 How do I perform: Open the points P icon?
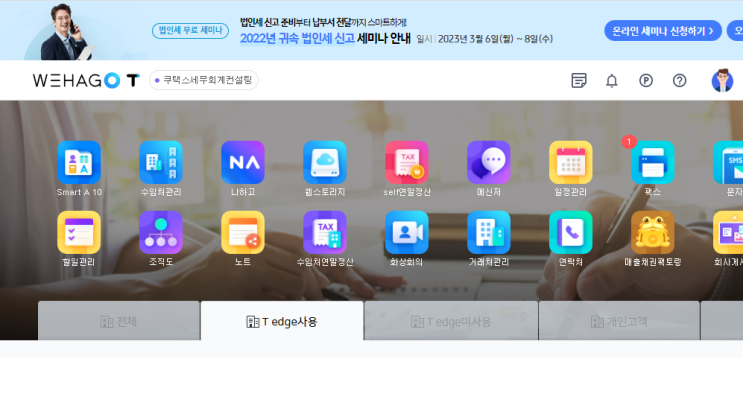646,81
